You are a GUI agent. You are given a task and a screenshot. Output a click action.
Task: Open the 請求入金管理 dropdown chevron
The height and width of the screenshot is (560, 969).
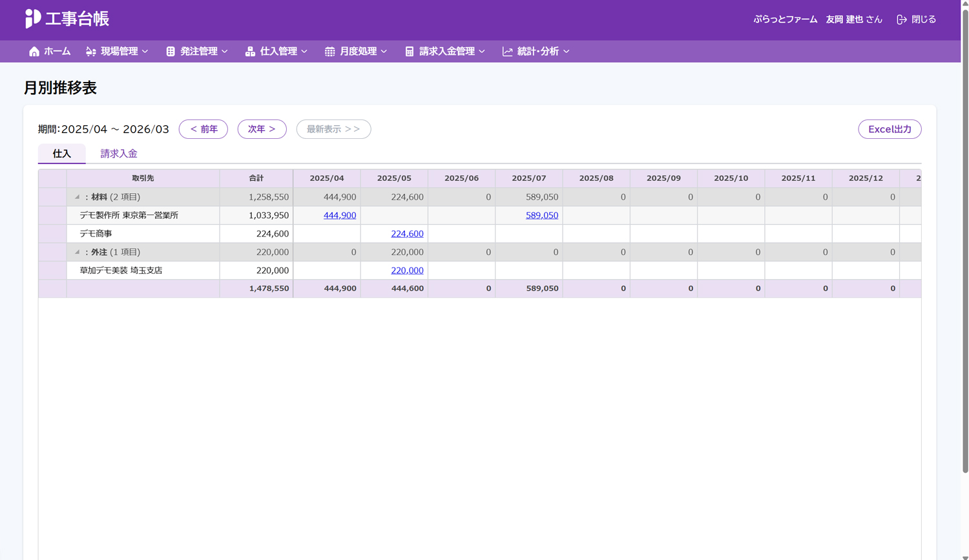point(482,52)
